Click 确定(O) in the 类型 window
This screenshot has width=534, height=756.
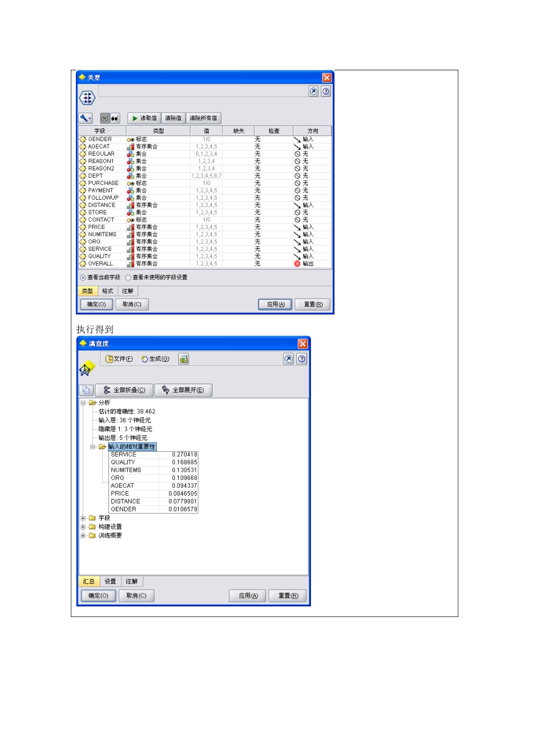pos(96,304)
